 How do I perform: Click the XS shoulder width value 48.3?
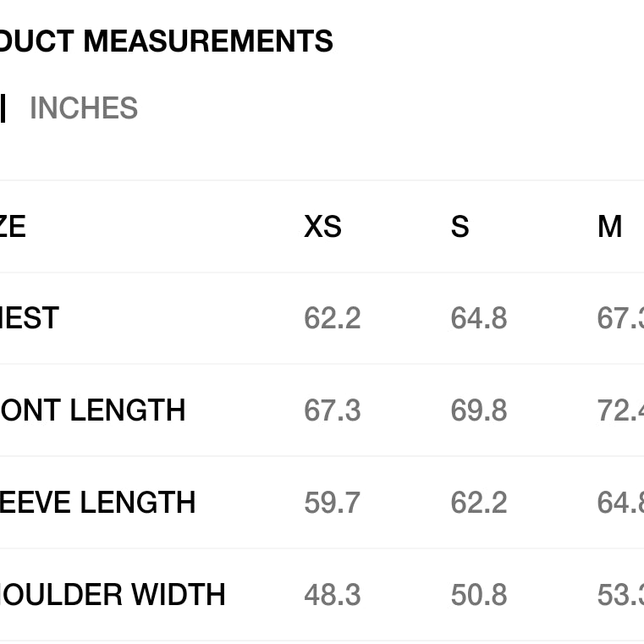[x=332, y=595]
